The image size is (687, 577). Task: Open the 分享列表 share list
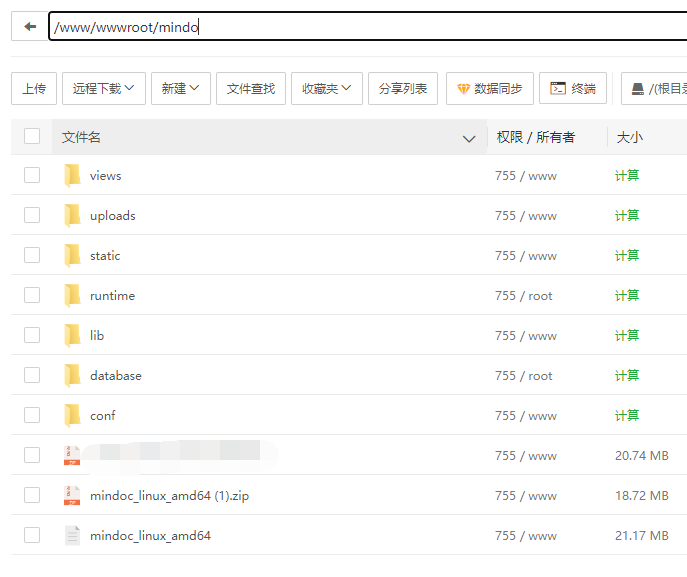(403, 89)
